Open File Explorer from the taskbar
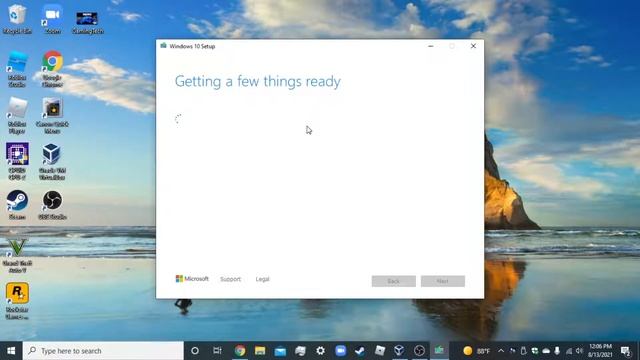The height and width of the screenshot is (360, 640). (260, 351)
